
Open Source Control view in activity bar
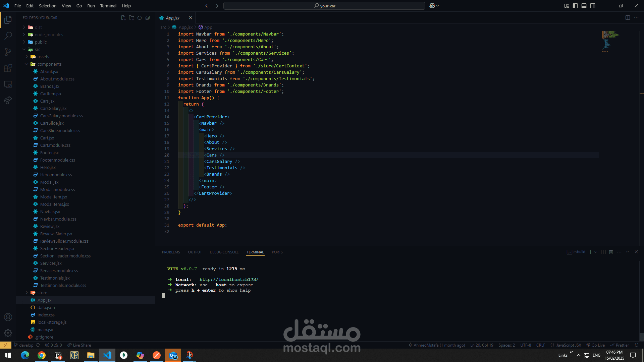8,52
